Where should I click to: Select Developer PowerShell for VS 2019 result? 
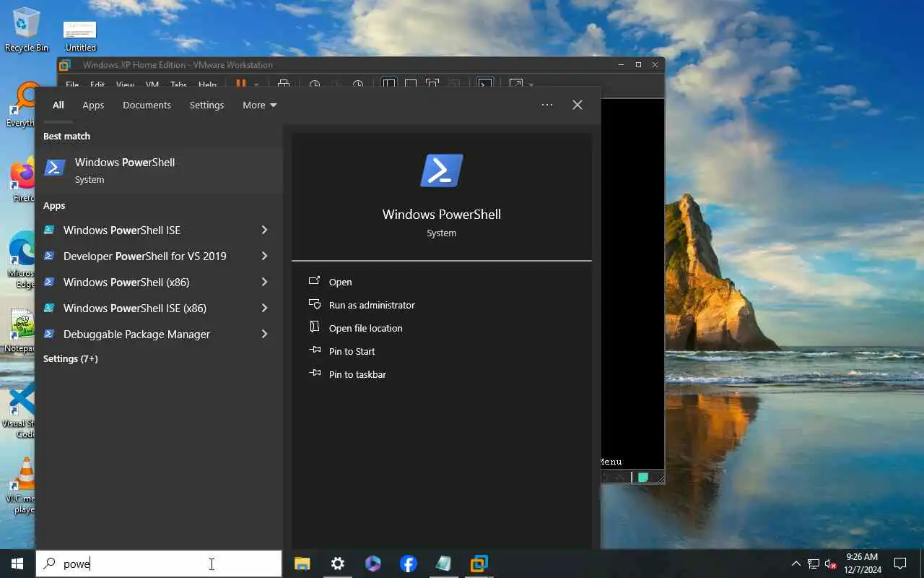tap(147, 256)
